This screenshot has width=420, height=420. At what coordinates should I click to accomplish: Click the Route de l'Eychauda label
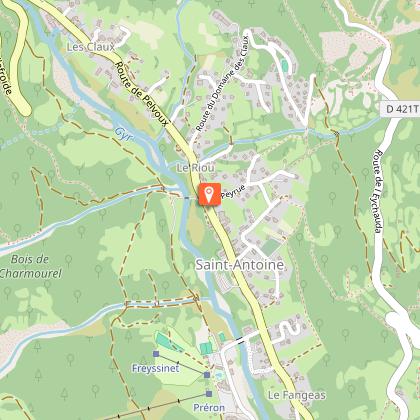click(x=378, y=192)
